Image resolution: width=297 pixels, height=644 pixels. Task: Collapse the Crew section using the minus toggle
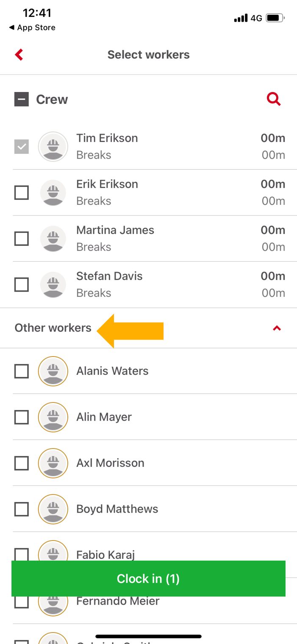pos(21,99)
